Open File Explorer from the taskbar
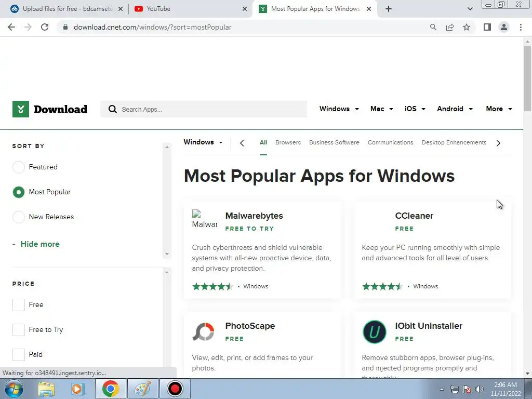This screenshot has width=532, height=399. point(46,389)
